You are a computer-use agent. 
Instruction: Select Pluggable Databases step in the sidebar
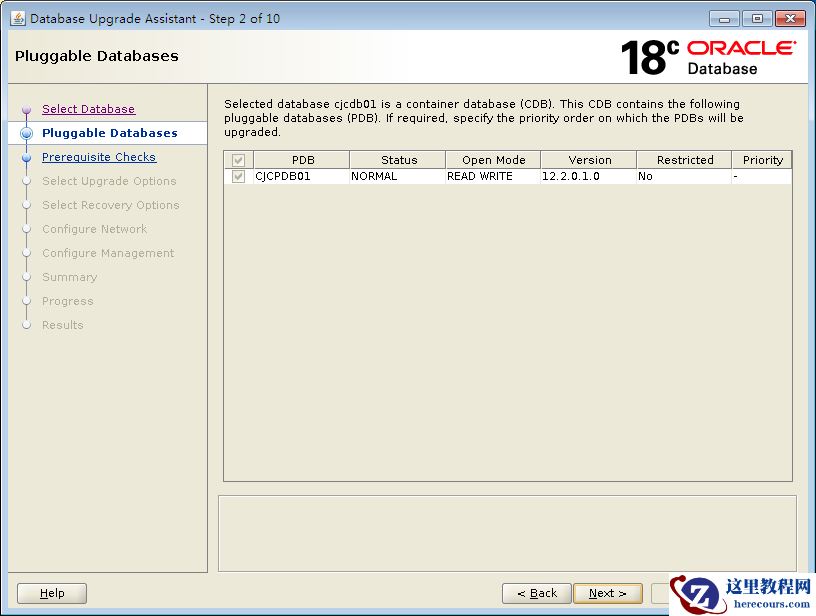coord(110,133)
